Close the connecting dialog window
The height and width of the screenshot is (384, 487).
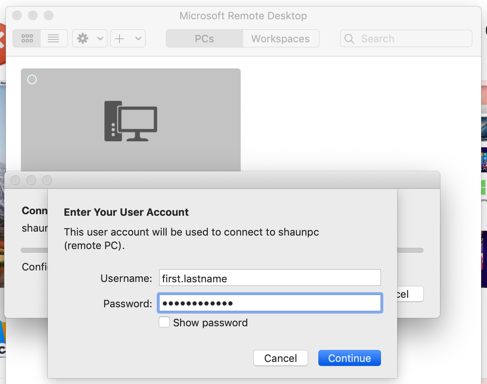pos(15,180)
